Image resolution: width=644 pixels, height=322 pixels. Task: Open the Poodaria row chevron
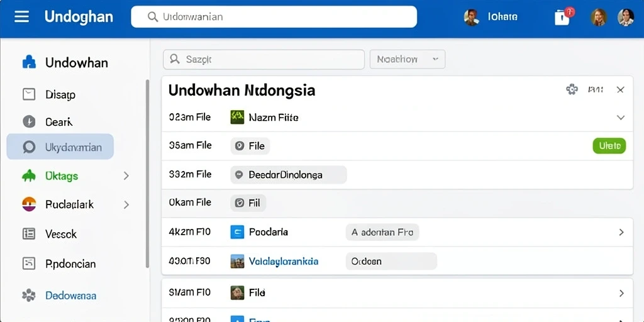[x=621, y=233]
